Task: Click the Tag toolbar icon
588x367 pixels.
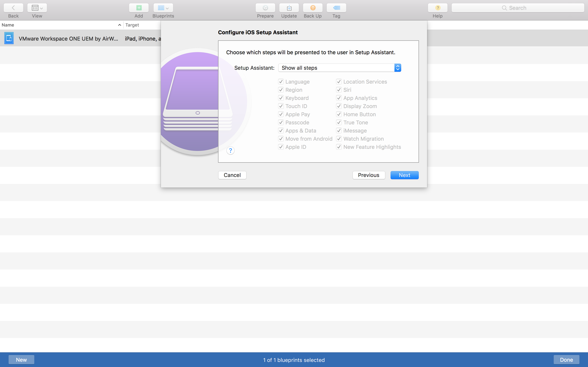Action: tap(336, 8)
